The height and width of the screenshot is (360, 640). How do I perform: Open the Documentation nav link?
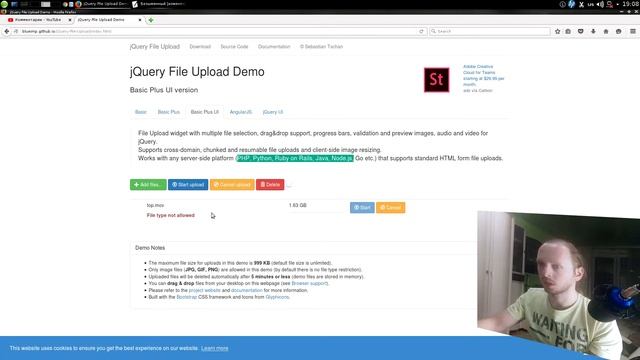(274, 47)
